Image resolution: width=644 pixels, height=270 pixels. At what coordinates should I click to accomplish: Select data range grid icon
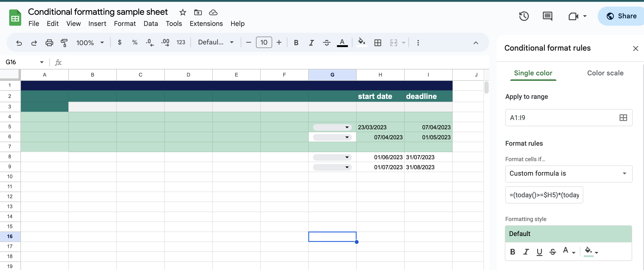click(x=623, y=118)
